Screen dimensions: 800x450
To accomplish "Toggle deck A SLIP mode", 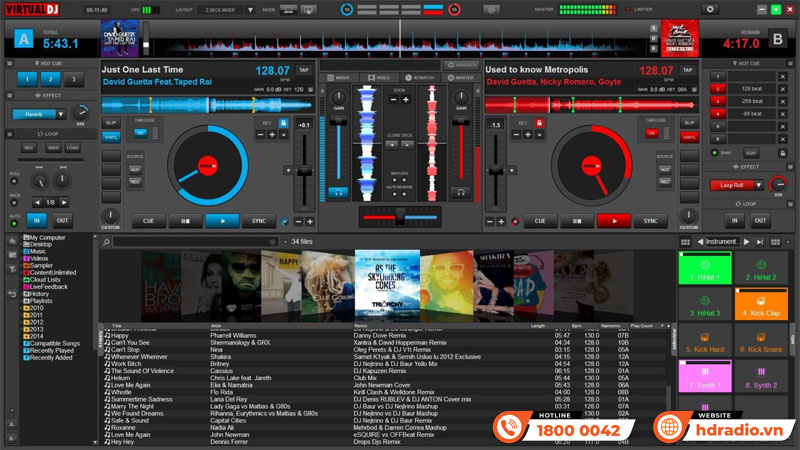I will (111, 123).
